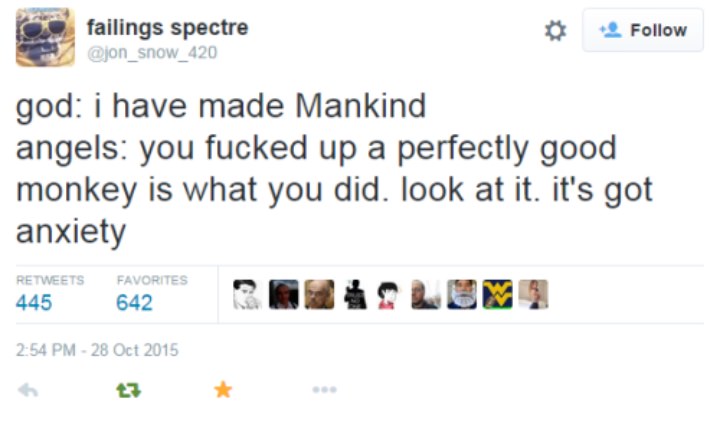View the 642 favorites list

[x=135, y=302]
